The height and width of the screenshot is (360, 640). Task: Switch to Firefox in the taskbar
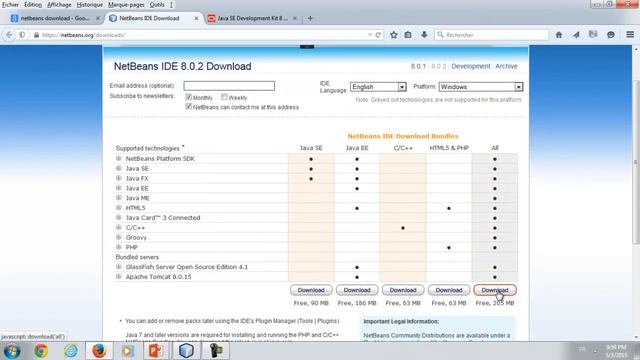click(x=99, y=351)
